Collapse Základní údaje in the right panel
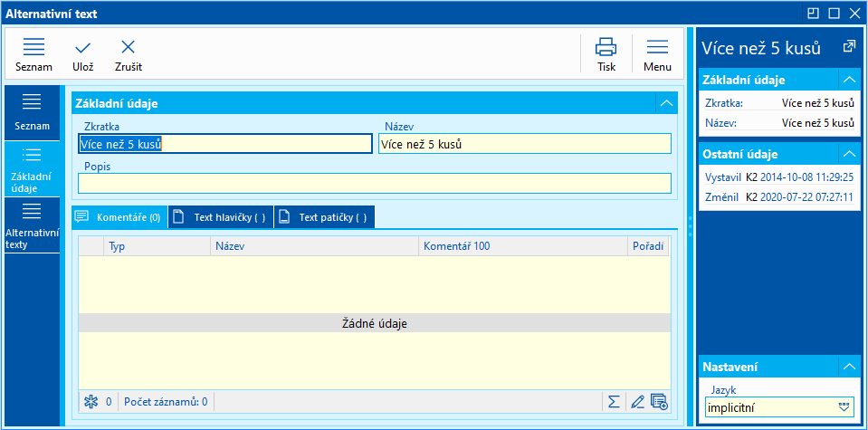 click(x=849, y=80)
